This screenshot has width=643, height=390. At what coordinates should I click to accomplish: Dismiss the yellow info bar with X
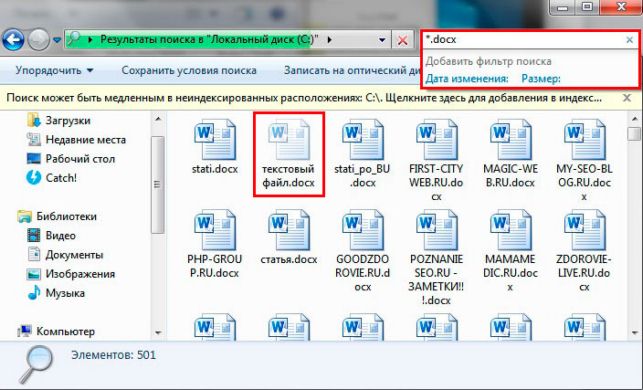click(x=627, y=98)
